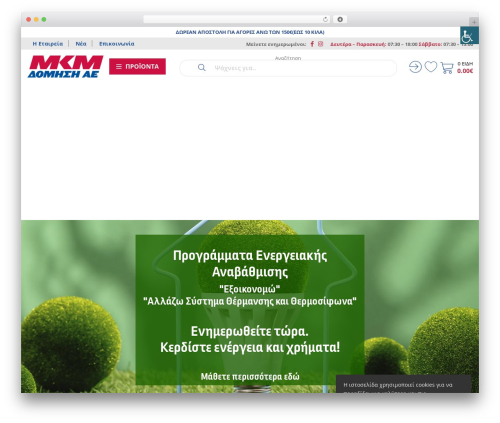The image size is (500, 423).
Task: Click "Ενημερωθείτε τώρα." text
Action: (x=250, y=332)
